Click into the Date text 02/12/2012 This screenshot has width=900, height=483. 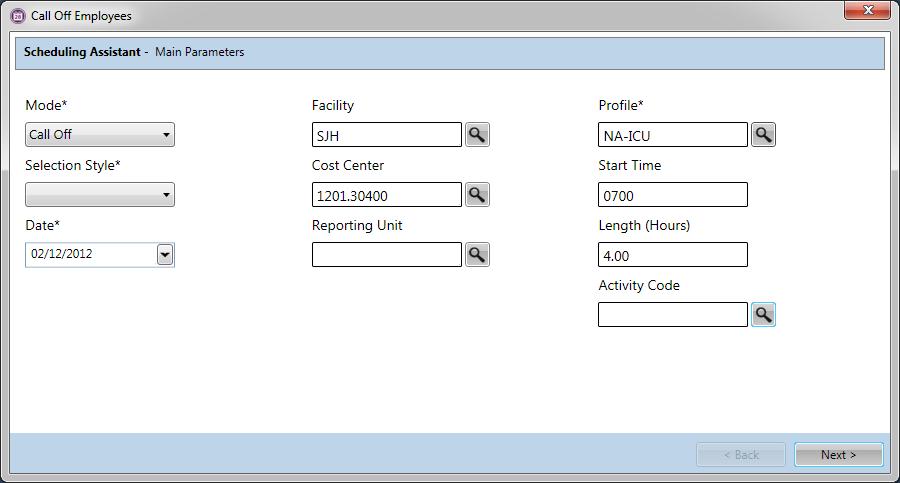90,255
